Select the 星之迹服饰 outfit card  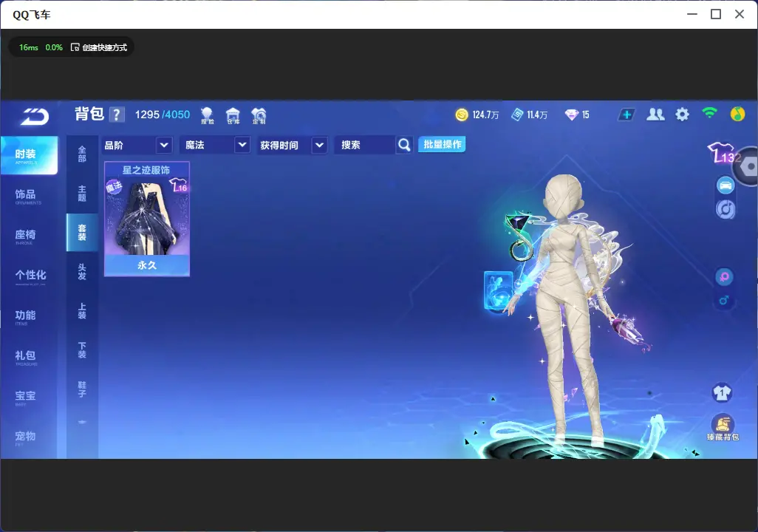[147, 219]
